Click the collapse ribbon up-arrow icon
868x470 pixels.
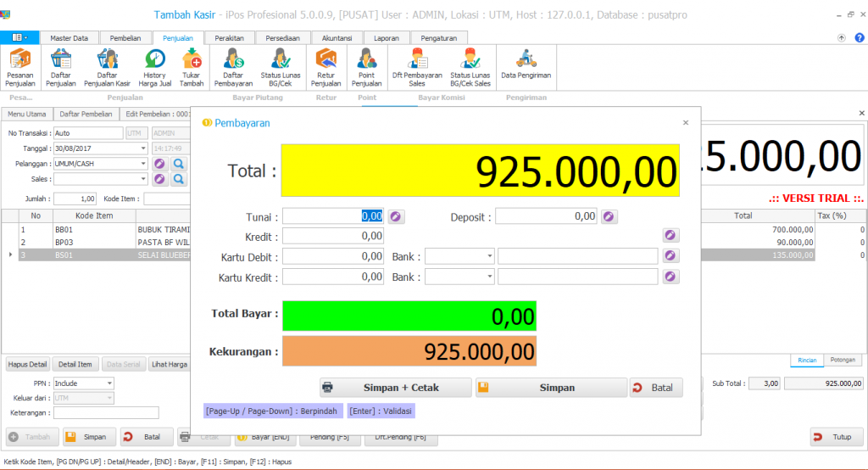coord(842,37)
